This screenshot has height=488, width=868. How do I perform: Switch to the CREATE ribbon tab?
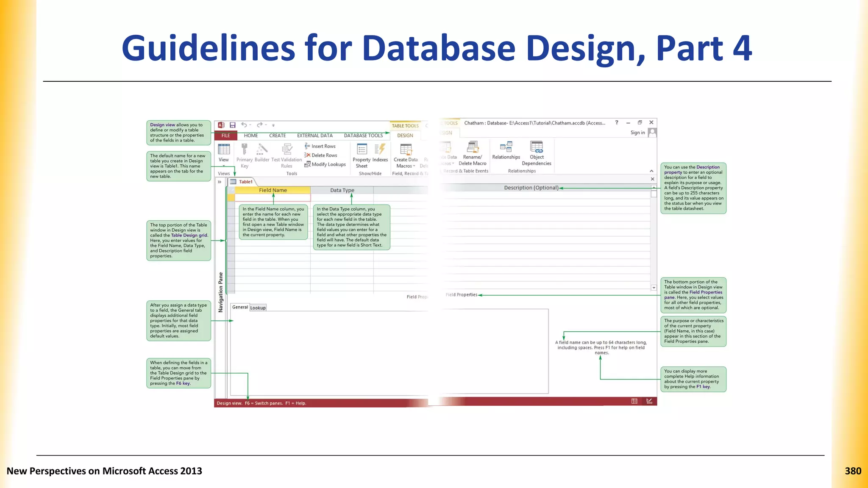point(278,136)
